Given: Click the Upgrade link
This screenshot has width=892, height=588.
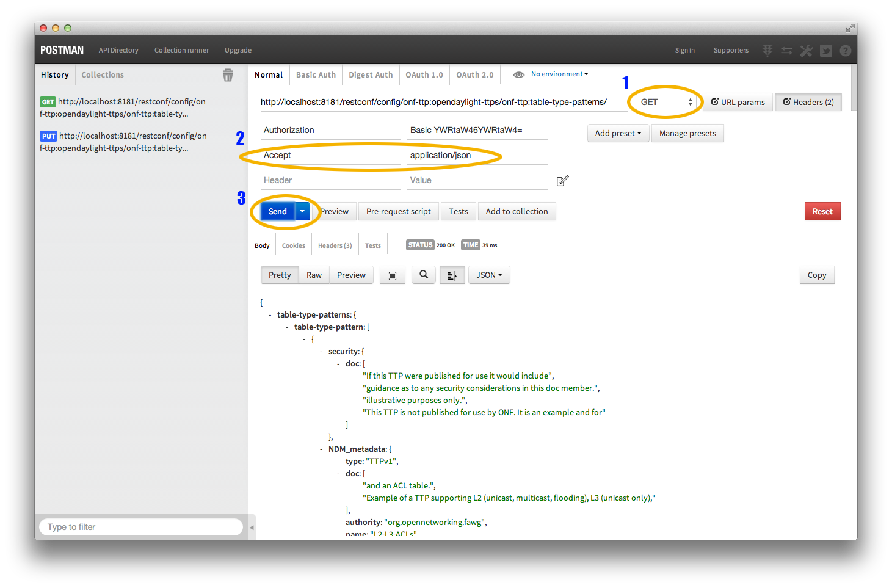Looking at the screenshot, I should (x=238, y=50).
